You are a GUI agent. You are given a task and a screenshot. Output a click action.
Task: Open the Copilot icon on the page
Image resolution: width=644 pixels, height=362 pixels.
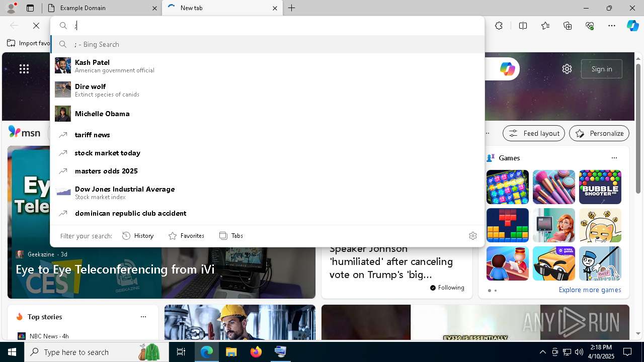tap(507, 69)
